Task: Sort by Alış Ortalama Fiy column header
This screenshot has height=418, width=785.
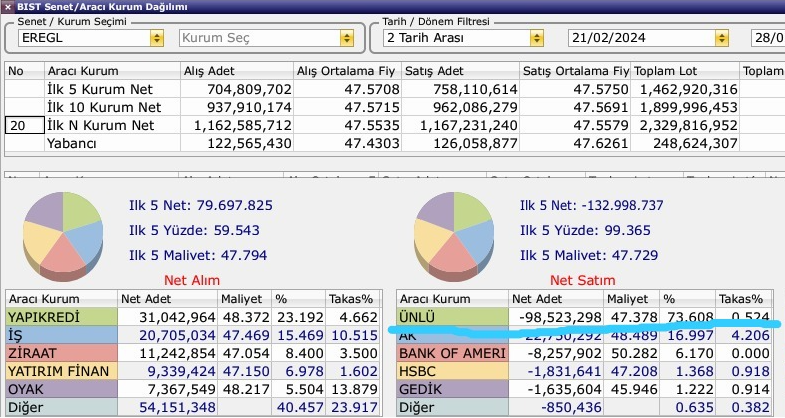Action: 347,71
